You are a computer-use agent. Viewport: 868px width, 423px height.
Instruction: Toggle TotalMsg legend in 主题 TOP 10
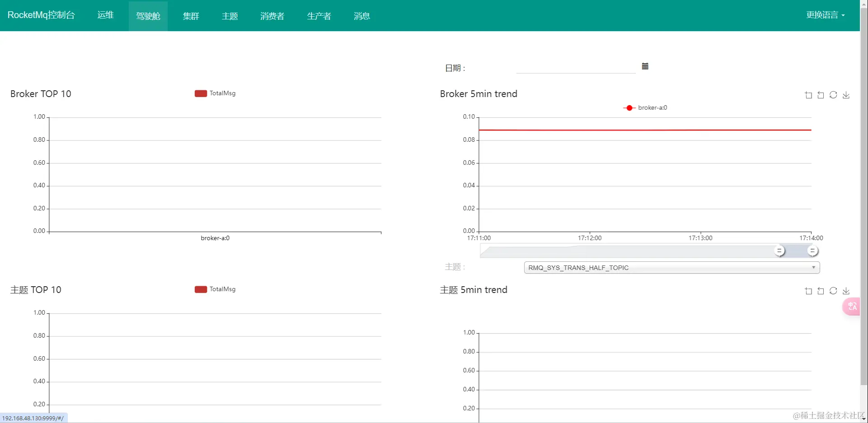tap(215, 289)
